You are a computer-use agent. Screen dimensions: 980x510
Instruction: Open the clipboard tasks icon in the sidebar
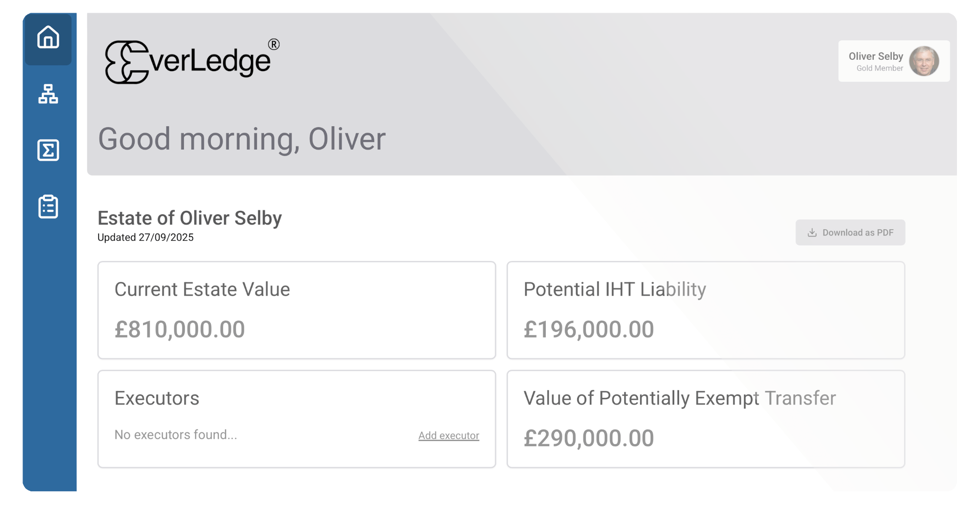pos(48,207)
